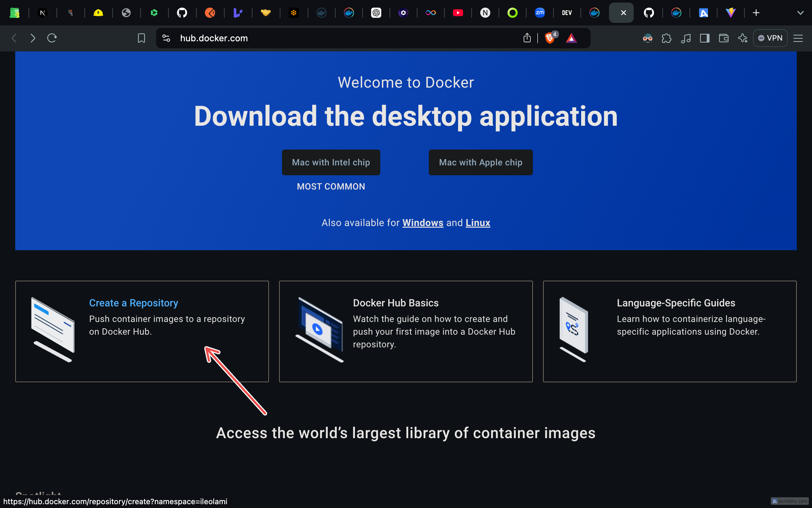Switch to the DEV tab
The height and width of the screenshot is (508, 812).
(x=567, y=13)
